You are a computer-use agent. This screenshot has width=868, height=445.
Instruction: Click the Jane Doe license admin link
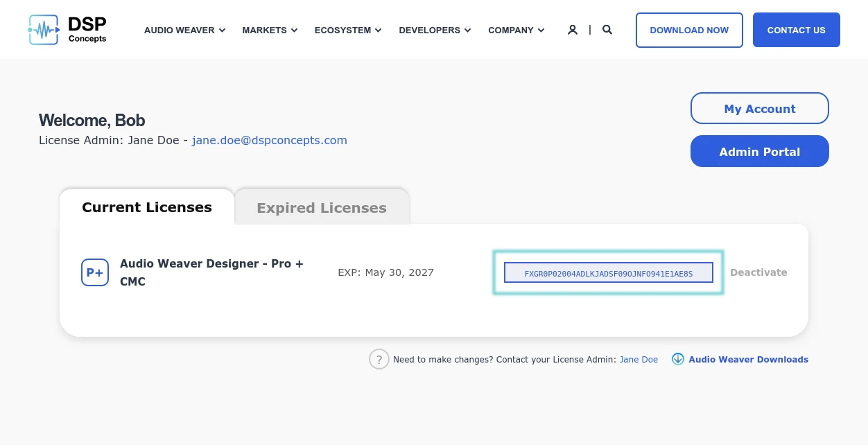[x=639, y=359]
